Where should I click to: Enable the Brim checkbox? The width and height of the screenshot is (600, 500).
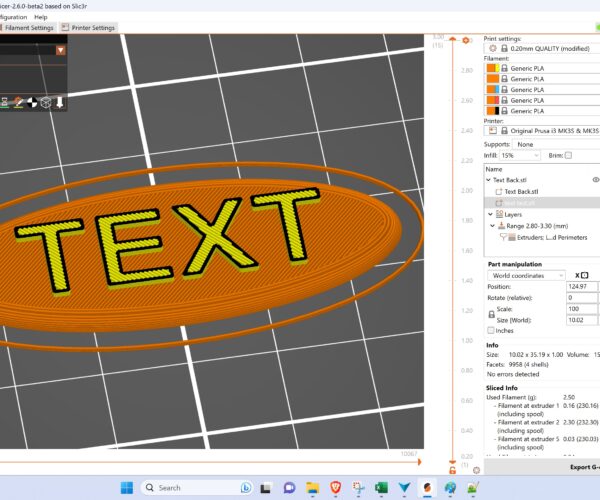pos(568,156)
